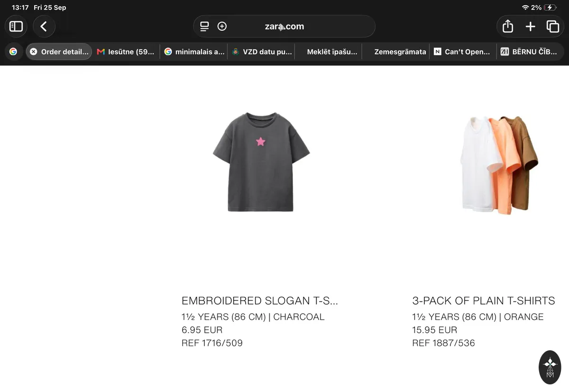Screen dimensions: 569x392
Task: Switch to the Iesūtne Gmail tab
Action: (126, 52)
